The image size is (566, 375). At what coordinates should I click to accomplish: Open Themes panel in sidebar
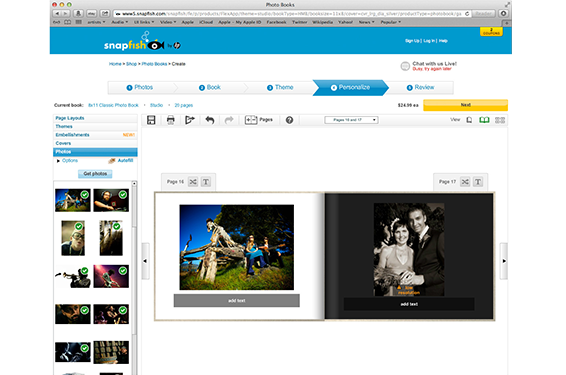click(95, 126)
